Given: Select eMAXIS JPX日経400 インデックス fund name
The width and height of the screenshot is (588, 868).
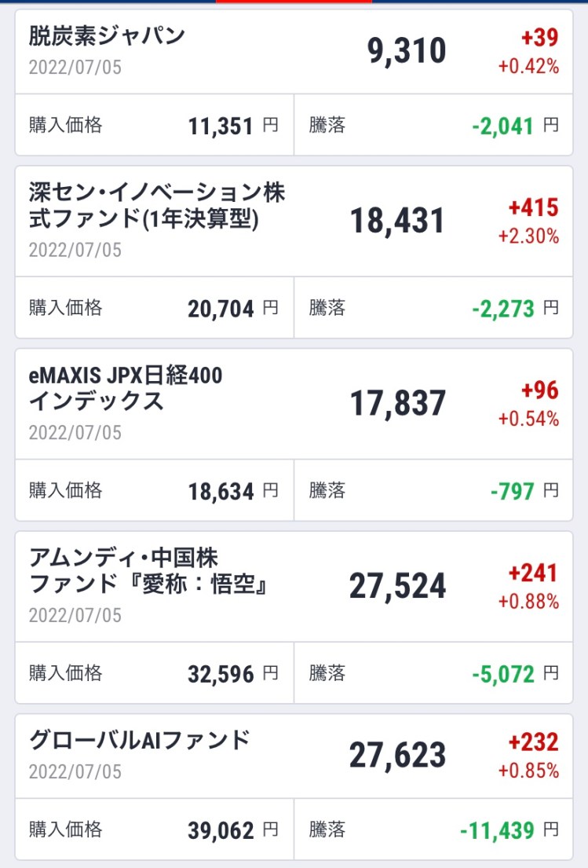Looking at the screenshot, I should coord(126,389).
